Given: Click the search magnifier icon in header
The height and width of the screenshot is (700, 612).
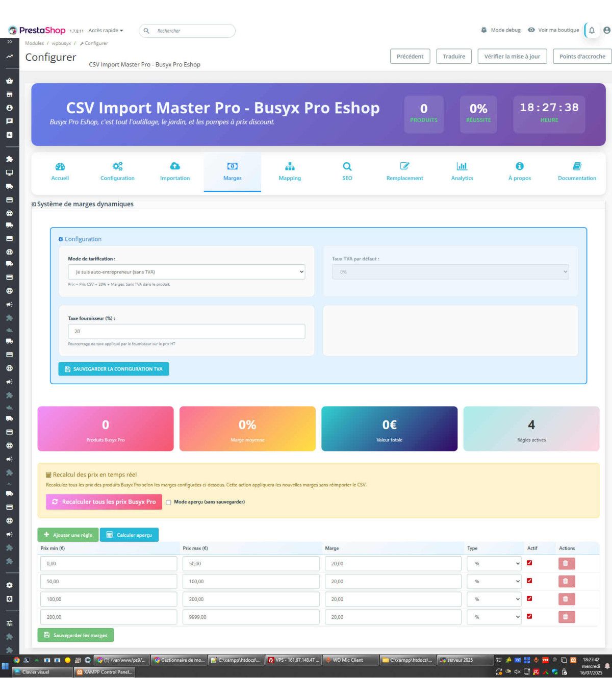Looking at the screenshot, I should (x=147, y=31).
